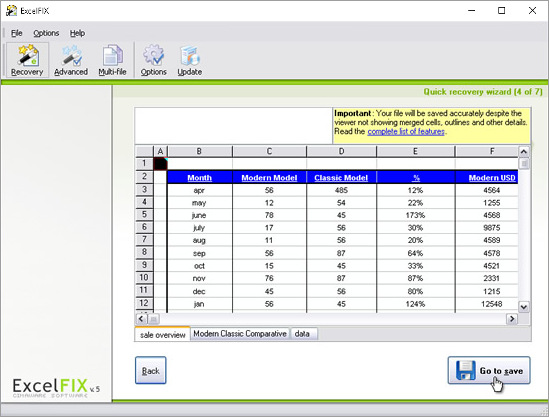Image resolution: width=549 pixels, height=417 pixels.
Task: Minimize the ExcelFIX window
Action: [x=471, y=11]
